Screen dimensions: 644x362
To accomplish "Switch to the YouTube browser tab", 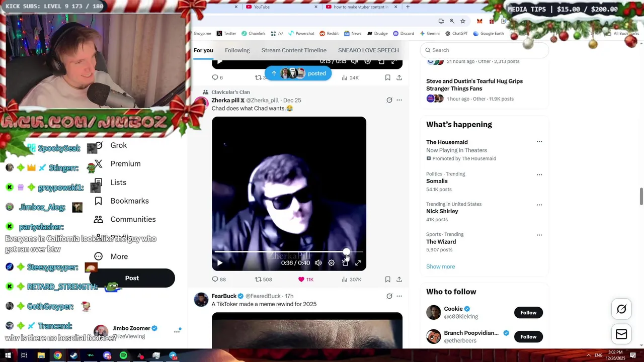I will [x=281, y=7].
